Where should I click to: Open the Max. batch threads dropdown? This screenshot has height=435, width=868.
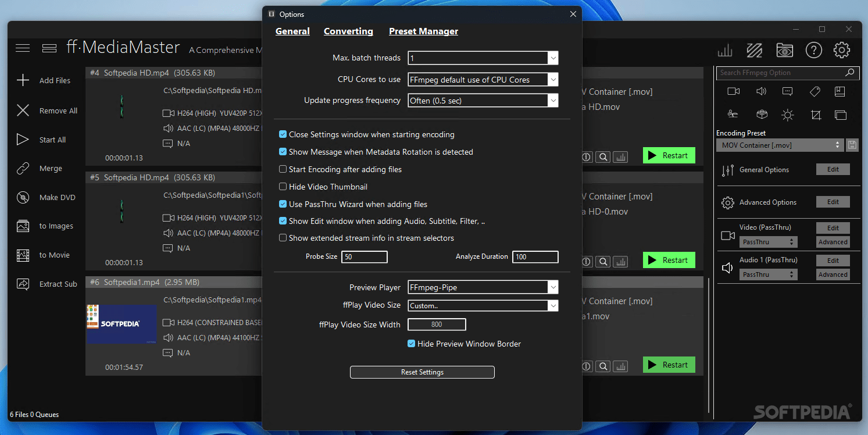tap(483, 58)
